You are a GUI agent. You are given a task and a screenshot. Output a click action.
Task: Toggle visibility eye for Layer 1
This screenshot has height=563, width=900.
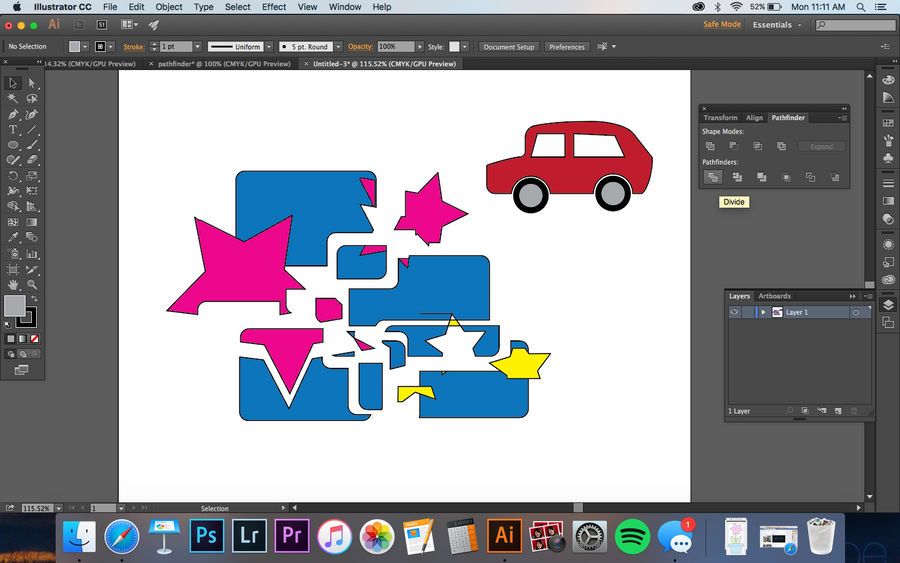tap(734, 312)
